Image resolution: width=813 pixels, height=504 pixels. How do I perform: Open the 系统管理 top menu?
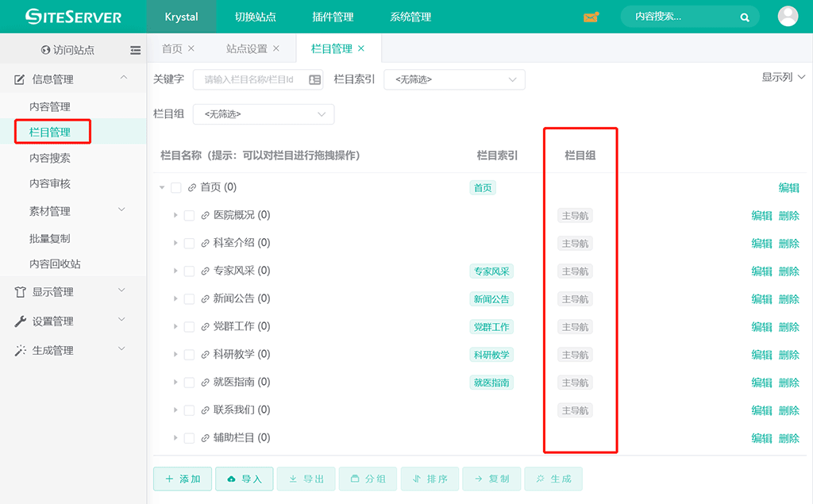[x=410, y=17]
